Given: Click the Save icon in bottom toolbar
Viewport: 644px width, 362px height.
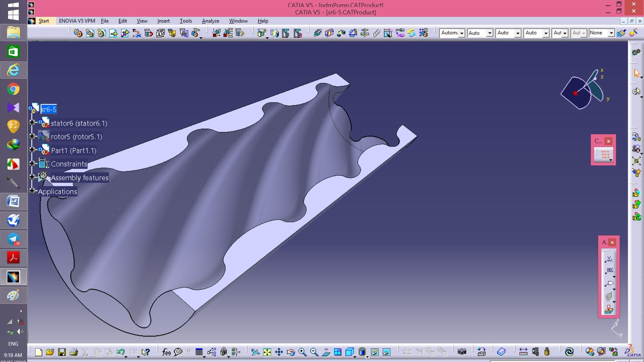Looking at the screenshot, I should tap(62, 352).
